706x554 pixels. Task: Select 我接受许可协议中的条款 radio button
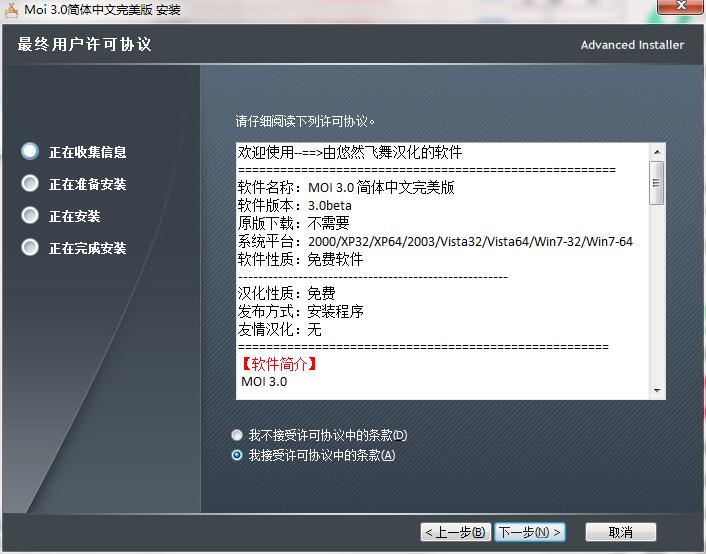237,455
